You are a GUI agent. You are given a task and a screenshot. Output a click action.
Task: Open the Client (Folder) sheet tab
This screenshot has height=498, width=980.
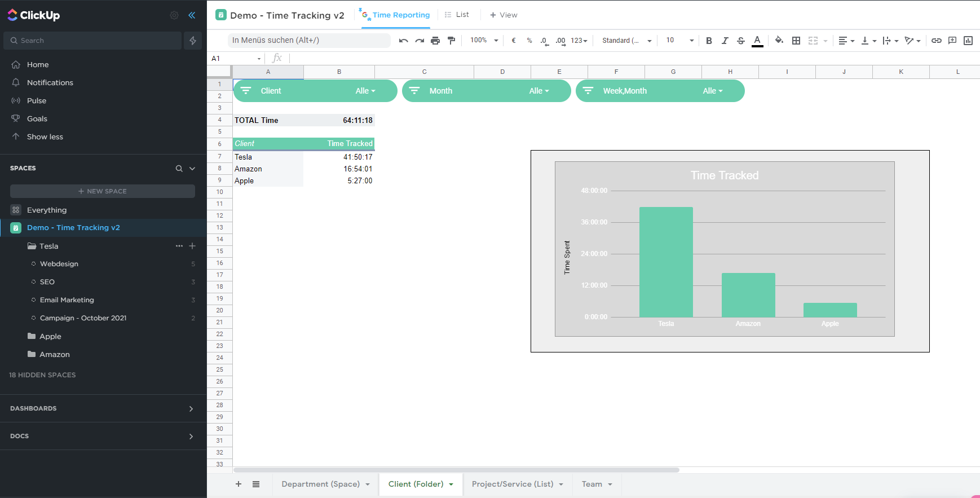pos(421,484)
